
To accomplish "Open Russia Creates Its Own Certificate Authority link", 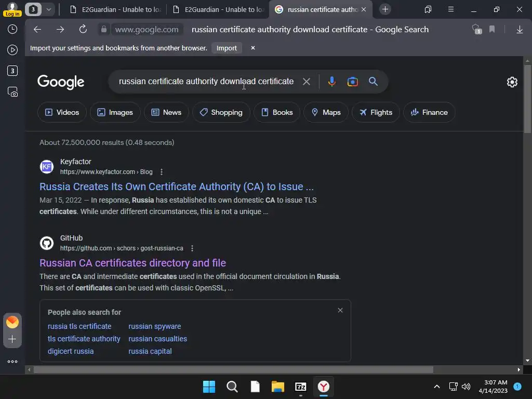I will point(177,187).
